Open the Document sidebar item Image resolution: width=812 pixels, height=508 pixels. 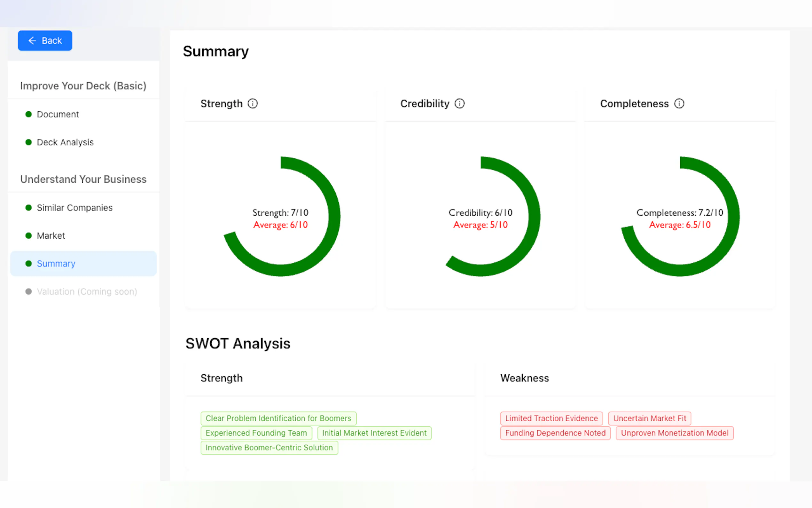pos(58,114)
